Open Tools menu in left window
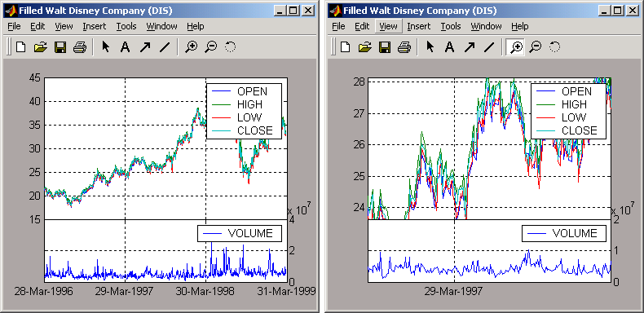644x313 pixels. (126, 26)
